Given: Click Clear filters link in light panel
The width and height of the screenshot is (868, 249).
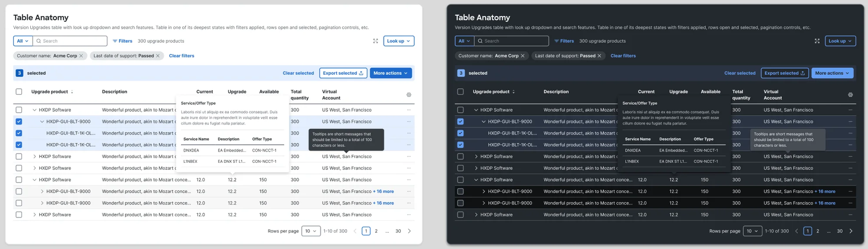Looking at the screenshot, I should 181,56.
